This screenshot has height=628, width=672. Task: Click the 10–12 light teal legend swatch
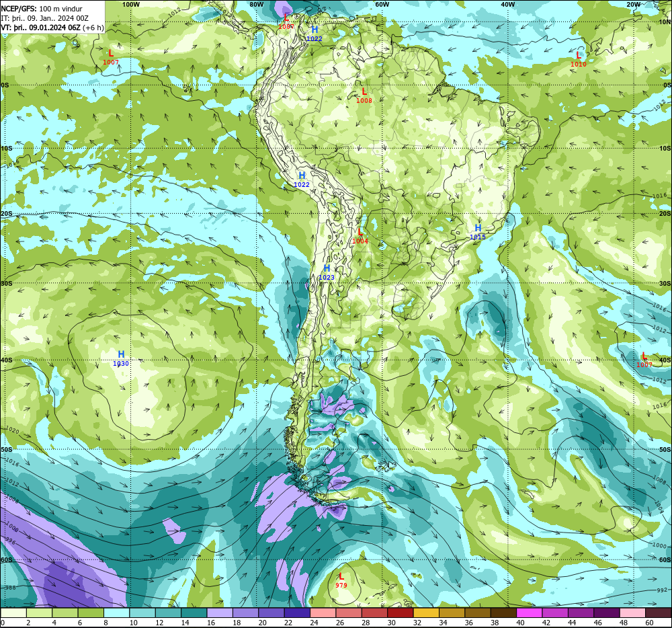click(142, 613)
